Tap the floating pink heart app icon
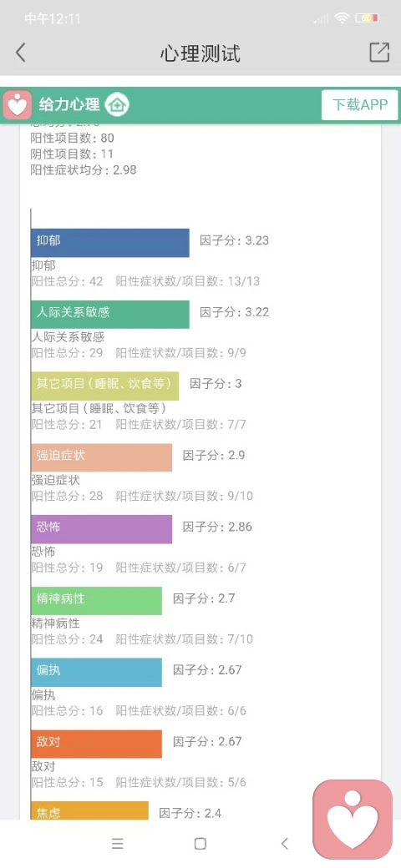 [353, 820]
